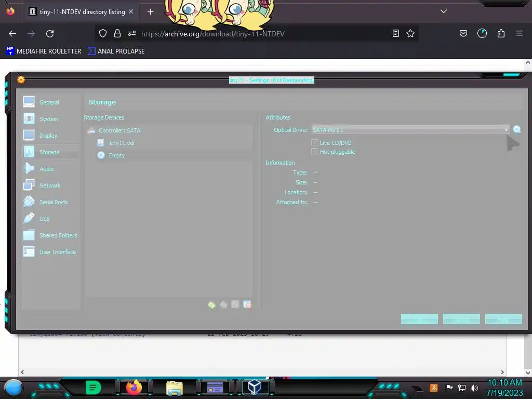Open the clock showing 10:10 AM
The image size is (532, 399).
pyautogui.click(x=504, y=388)
